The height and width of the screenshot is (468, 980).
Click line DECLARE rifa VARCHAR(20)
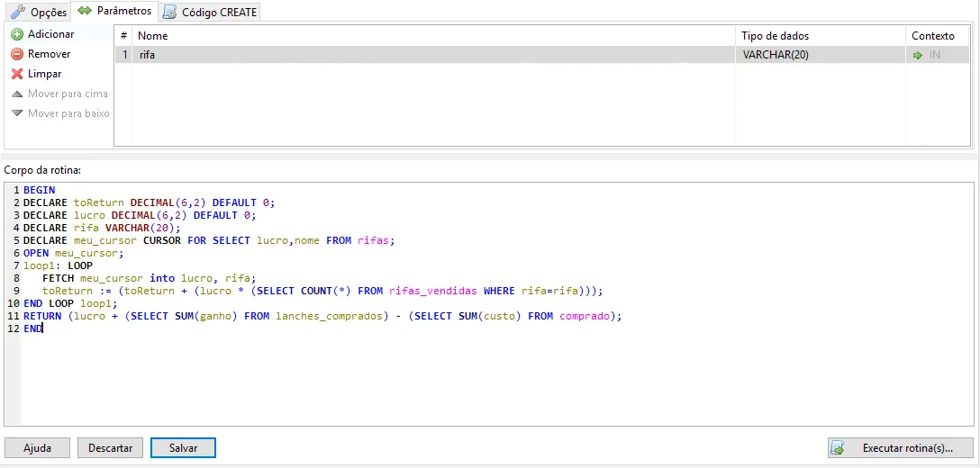(x=102, y=228)
